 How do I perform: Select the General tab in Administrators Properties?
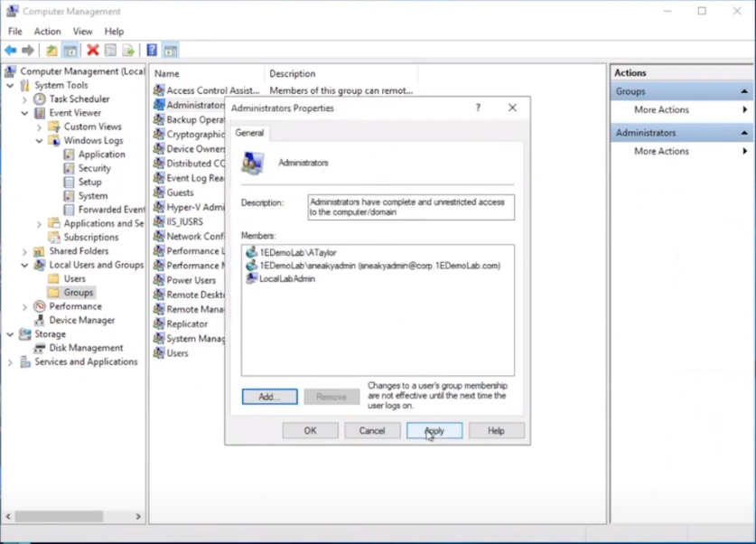coord(250,133)
